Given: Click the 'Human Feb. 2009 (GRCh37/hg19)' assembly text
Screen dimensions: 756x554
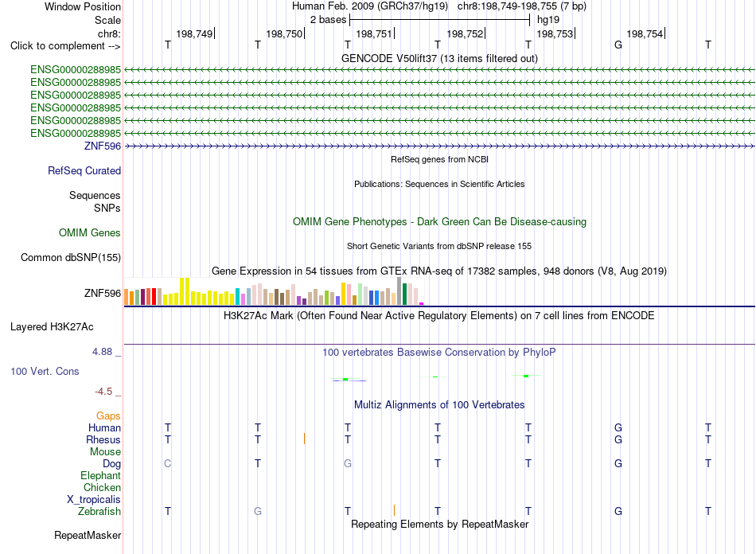Looking at the screenshot, I should (370, 6).
